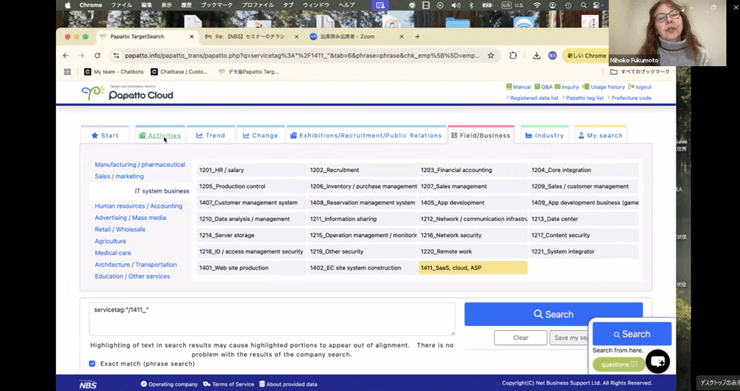
Task: Select Retail / Wholesale category
Action: [x=120, y=230]
